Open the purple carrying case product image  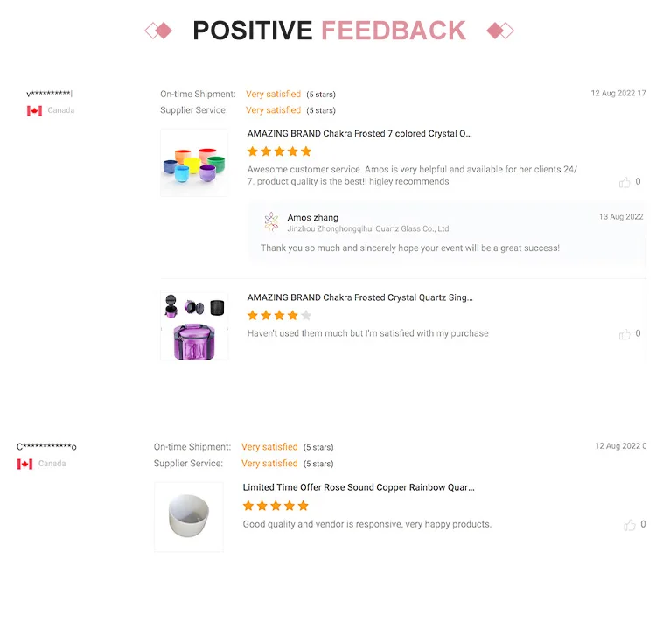pyautogui.click(x=194, y=326)
